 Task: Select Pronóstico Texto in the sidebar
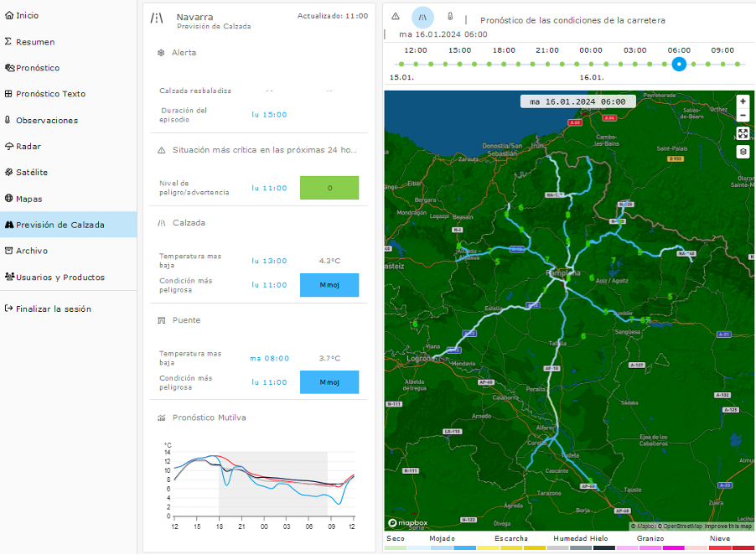click(49, 94)
